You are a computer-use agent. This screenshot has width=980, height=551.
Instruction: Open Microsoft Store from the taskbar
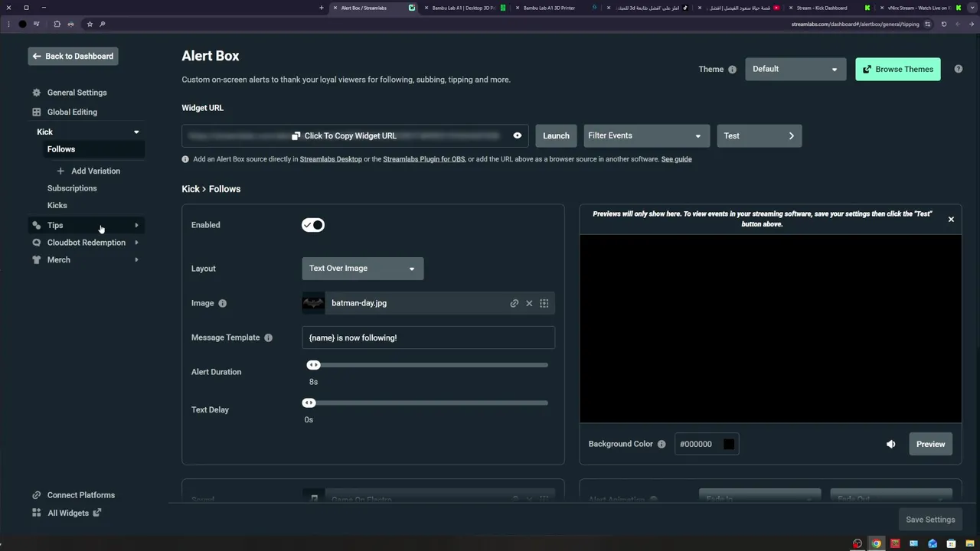point(951,544)
